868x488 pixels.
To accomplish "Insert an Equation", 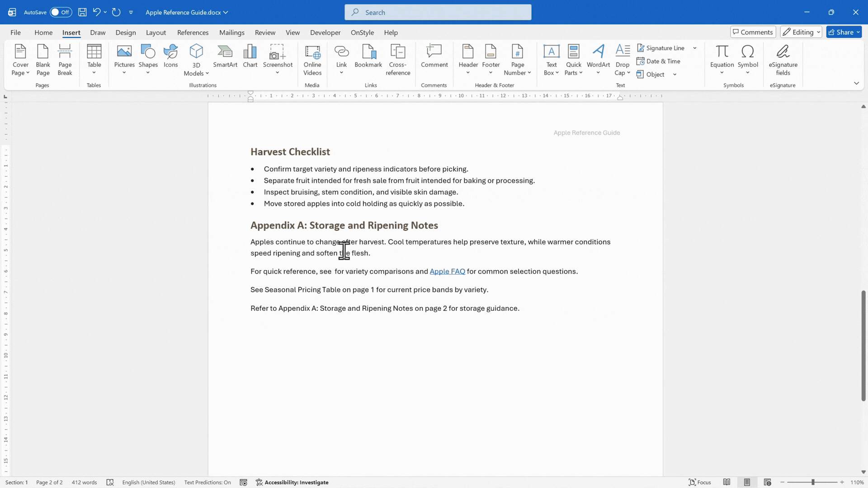I will coord(722,60).
